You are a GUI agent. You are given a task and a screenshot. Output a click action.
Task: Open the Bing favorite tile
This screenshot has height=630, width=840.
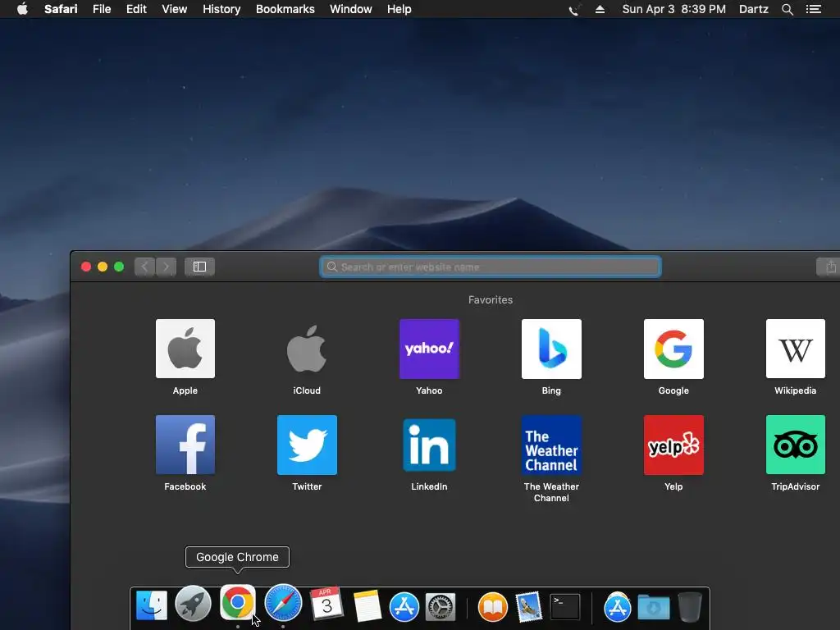pyautogui.click(x=551, y=349)
